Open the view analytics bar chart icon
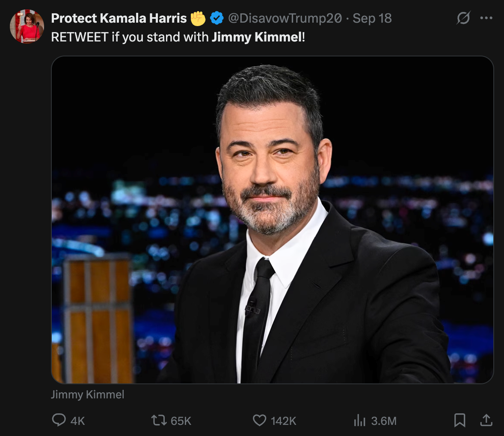Image resolution: width=504 pixels, height=436 pixels. [359, 421]
